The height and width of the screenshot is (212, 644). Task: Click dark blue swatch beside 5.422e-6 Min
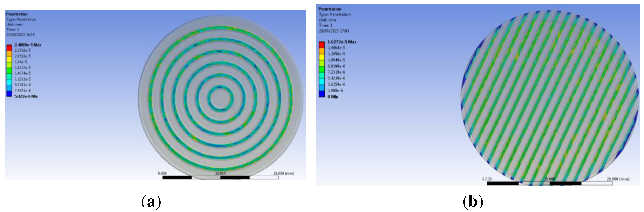pyautogui.click(x=9, y=94)
